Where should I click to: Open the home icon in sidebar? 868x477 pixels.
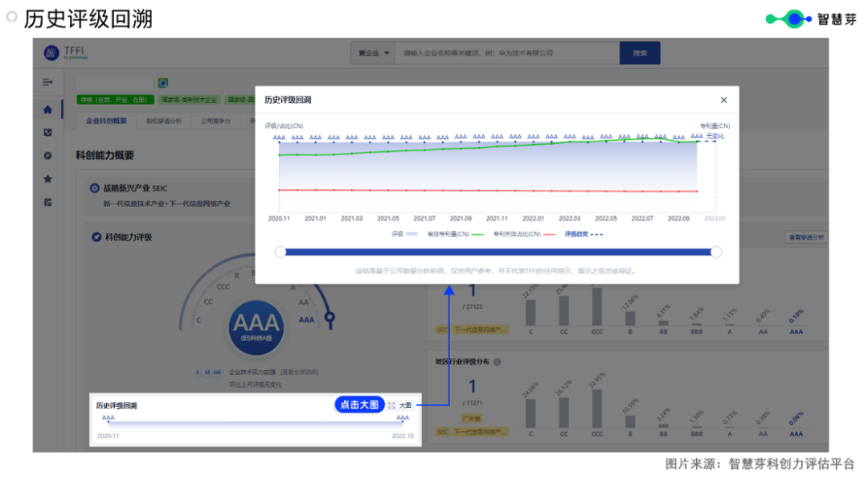click(x=48, y=109)
